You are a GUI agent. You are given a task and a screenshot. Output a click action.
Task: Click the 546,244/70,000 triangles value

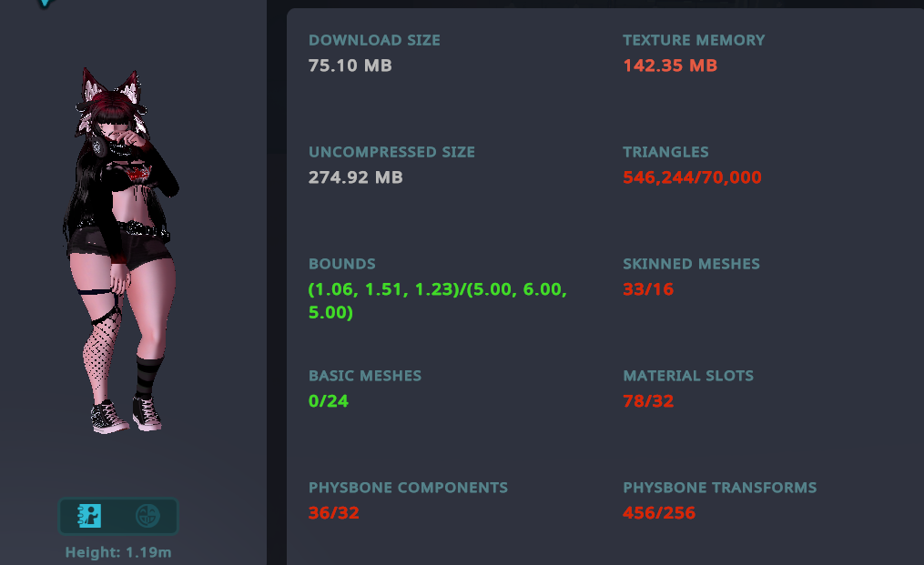(x=693, y=177)
